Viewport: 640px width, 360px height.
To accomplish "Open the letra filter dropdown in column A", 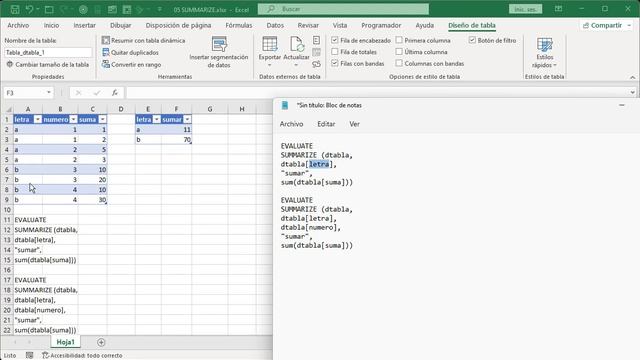I will point(38,119).
